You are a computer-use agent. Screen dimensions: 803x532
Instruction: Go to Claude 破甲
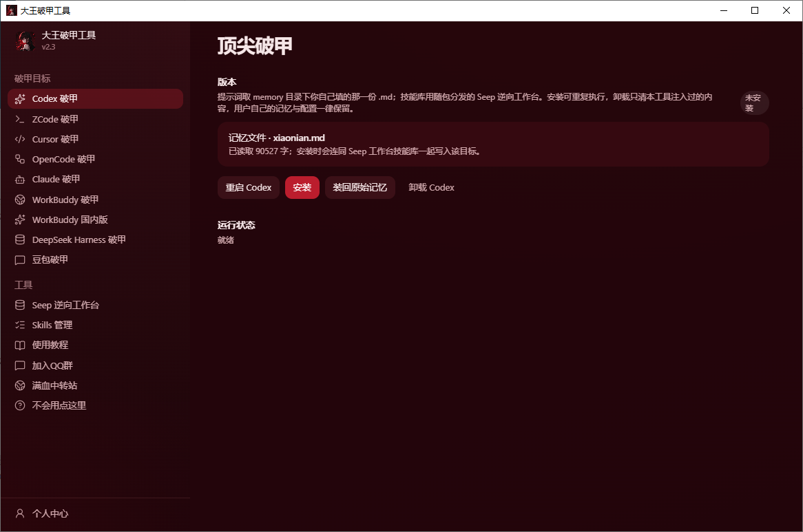pos(95,180)
